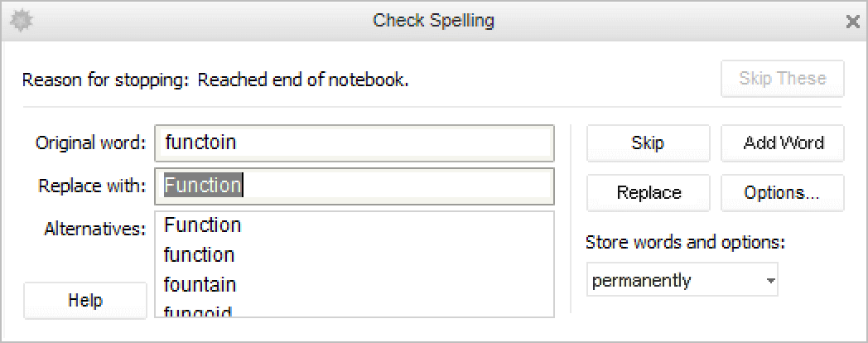Image resolution: width=868 pixels, height=343 pixels.
Task: Choose 'fountain' from the Alternatives list
Action: tap(200, 284)
